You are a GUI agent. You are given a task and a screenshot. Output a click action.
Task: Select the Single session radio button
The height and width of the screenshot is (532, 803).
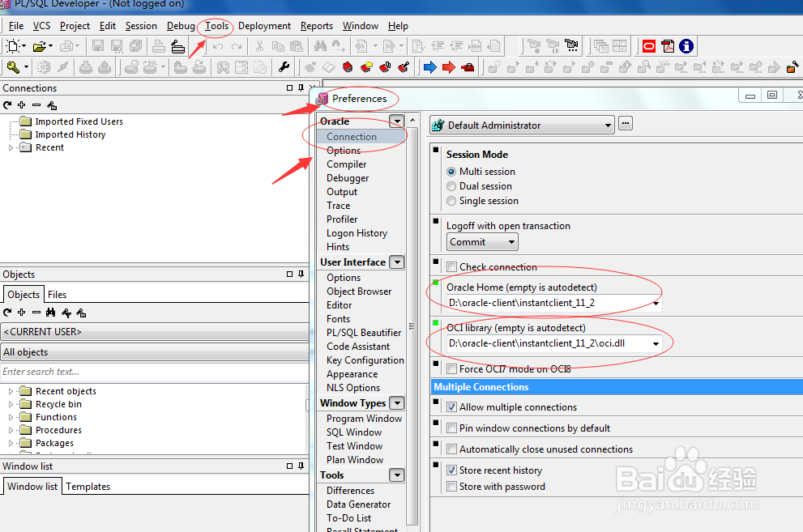451,201
